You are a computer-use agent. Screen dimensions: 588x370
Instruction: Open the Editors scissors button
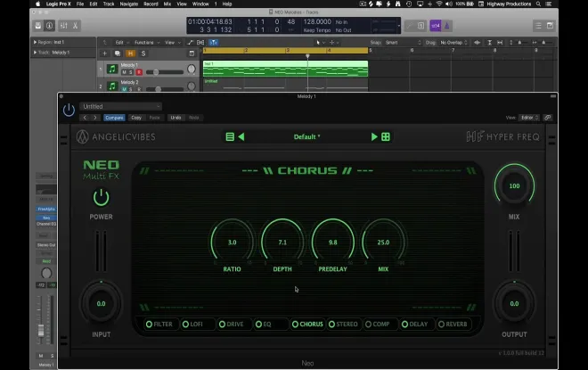pos(75,26)
